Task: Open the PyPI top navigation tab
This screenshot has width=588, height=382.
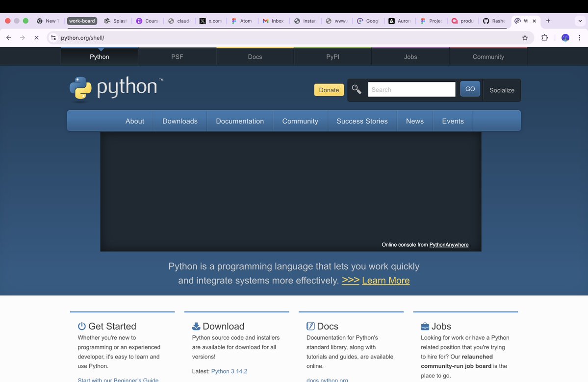Action: point(332,56)
